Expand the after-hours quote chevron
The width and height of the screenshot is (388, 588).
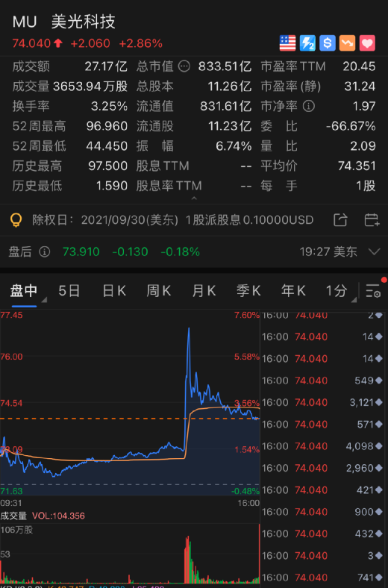(x=374, y=251)
